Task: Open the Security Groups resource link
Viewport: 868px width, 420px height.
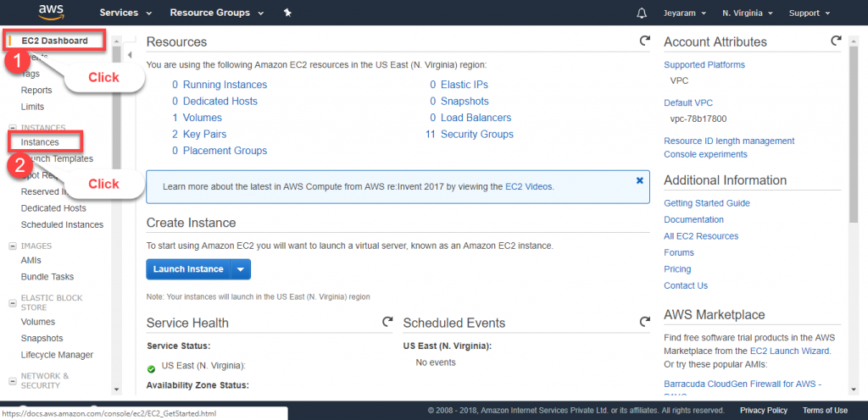Action: click(477, 135)
